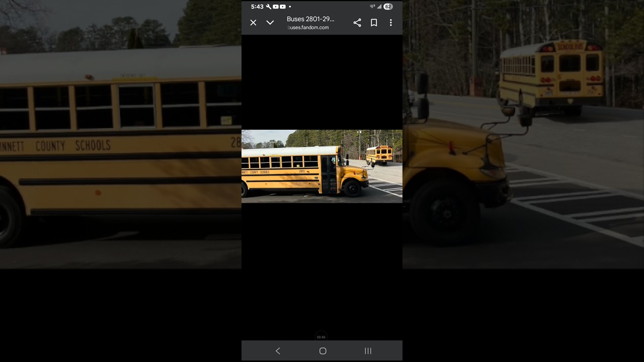Image resolution: width=644 pixels, height=362 pixels.
Task: Tap the cellular signal bars icon
Action: click(x=379, y=7)
